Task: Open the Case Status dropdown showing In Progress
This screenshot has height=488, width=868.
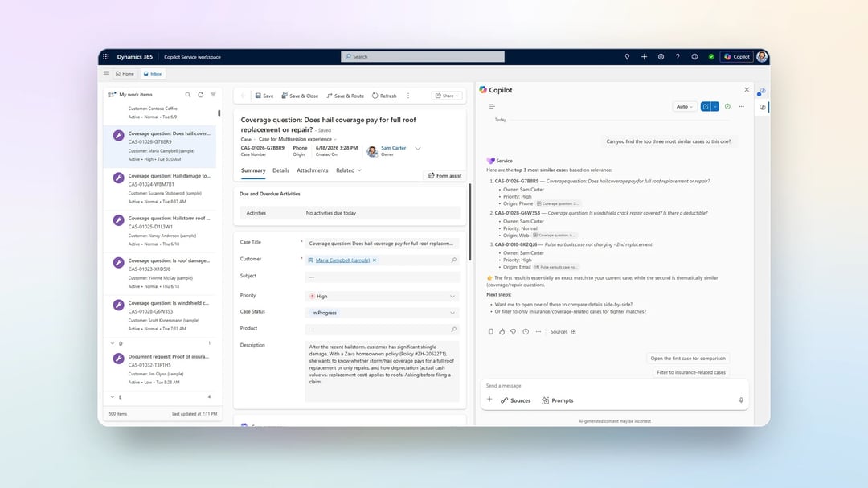Action: tap(382, 313)
